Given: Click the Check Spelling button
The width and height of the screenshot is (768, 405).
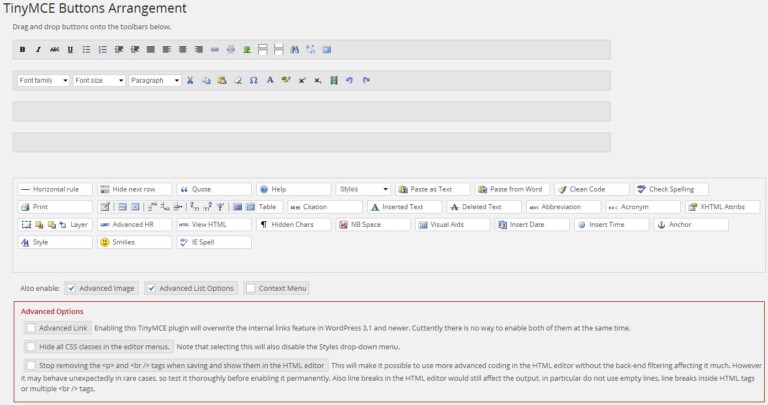Looking at the screenshot, I should tap(671, 189).
